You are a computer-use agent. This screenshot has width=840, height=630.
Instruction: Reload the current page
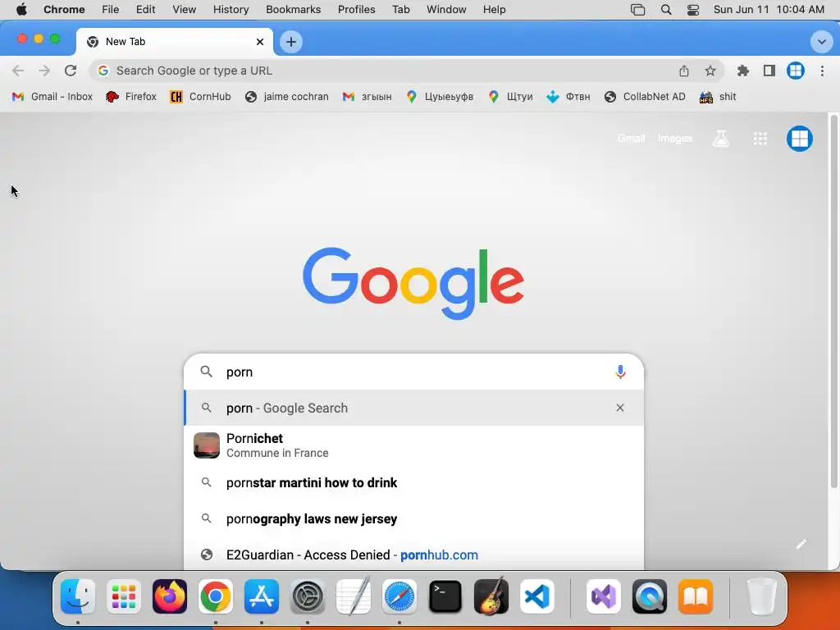[71, 71]
